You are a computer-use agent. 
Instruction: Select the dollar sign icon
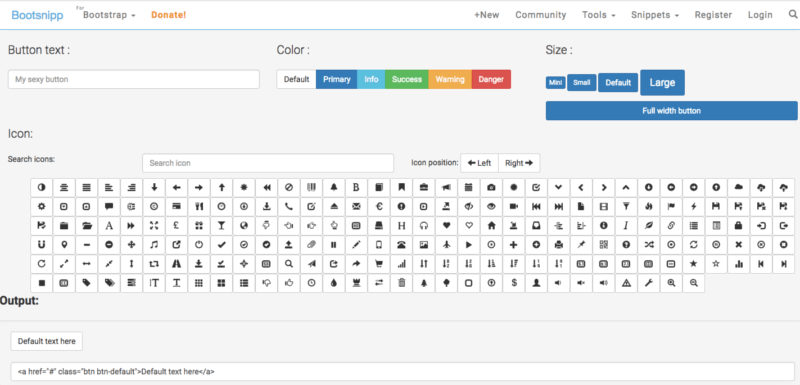point(513,283)
